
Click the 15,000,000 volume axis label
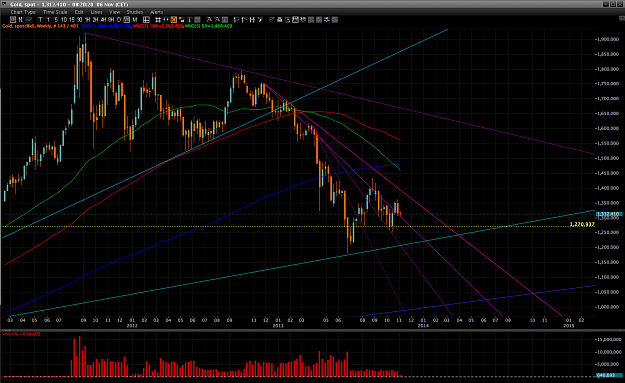(609, 339)
